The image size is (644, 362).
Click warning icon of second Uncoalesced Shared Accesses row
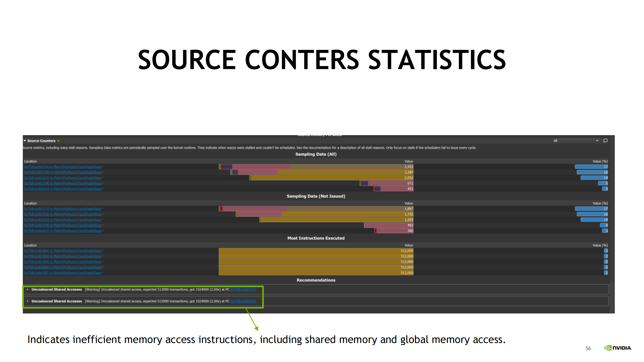pyautogui.click(x=27, y=301)
